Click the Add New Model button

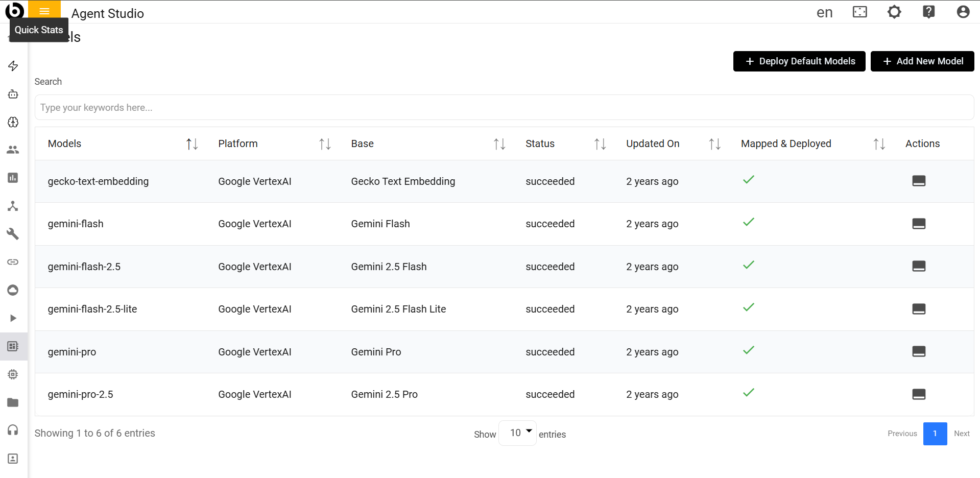coord(922,61)
